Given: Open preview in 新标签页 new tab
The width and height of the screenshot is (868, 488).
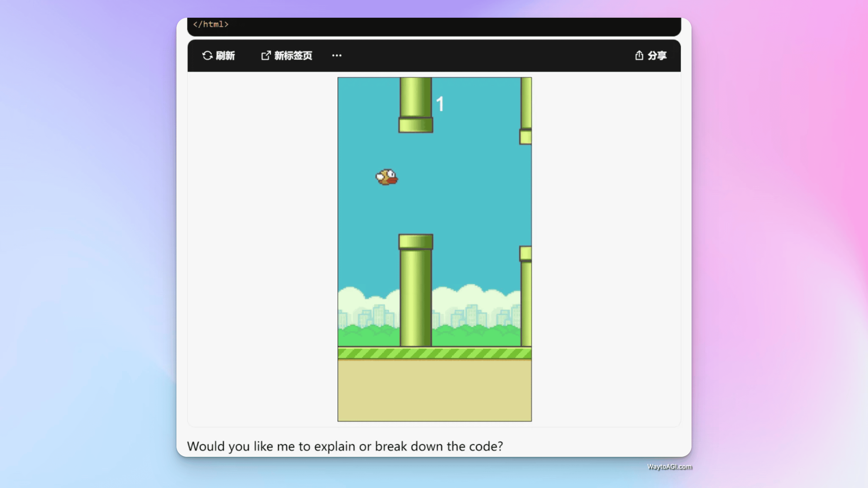Looking at the screenshot, I should point(287,56).
